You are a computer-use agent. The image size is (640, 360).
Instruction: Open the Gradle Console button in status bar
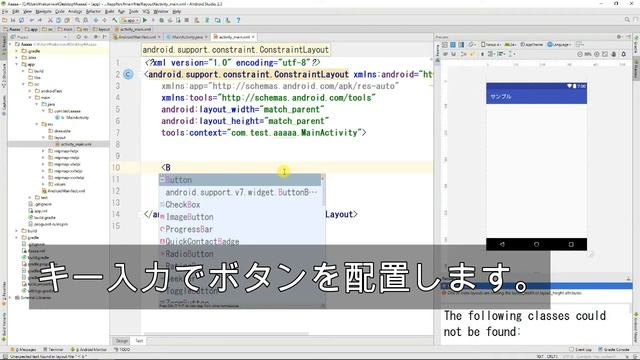tap(614, 350)
